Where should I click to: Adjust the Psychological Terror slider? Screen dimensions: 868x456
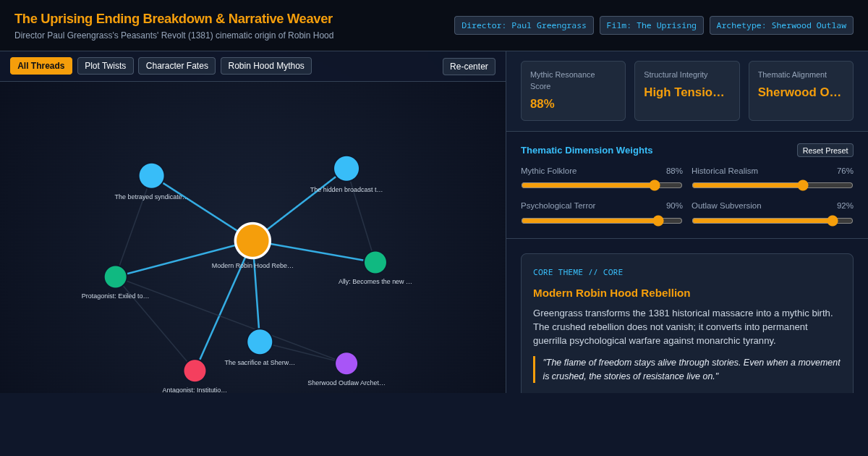[602, 221]
